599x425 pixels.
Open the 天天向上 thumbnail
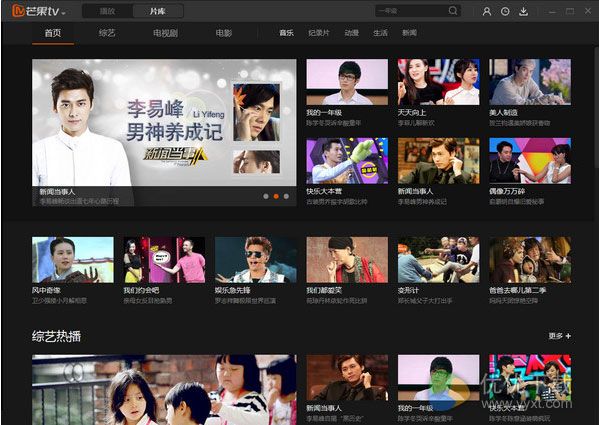[439, 82]
